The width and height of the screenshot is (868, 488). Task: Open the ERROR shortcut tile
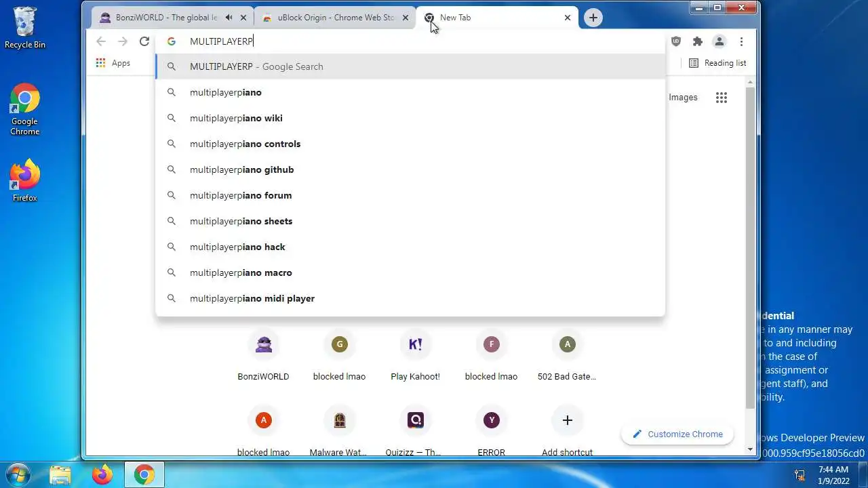point(491,430)
